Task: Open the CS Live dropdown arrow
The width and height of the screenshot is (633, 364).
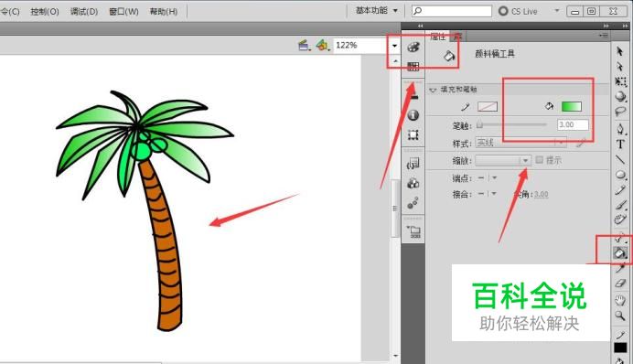Action: 557,10
